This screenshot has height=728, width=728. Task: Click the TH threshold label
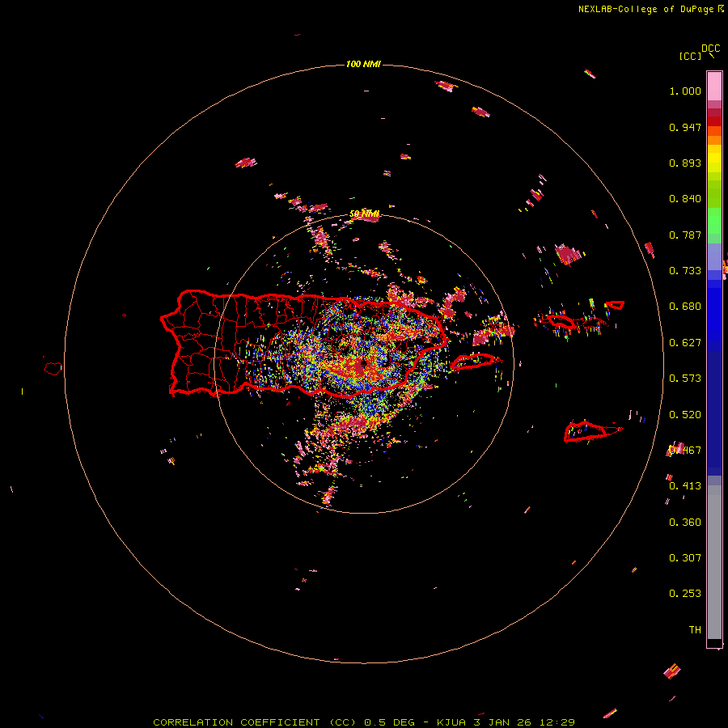pos(695,630)
